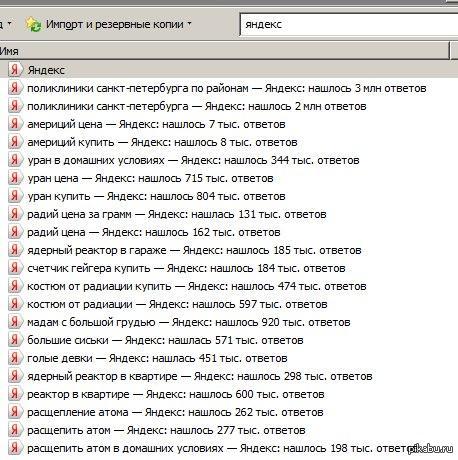This screenshot has height=460, width=458.
Task: Select the 'уран в домашних условиях' entry
Action: pyautogui.click(x=193, y=160)
